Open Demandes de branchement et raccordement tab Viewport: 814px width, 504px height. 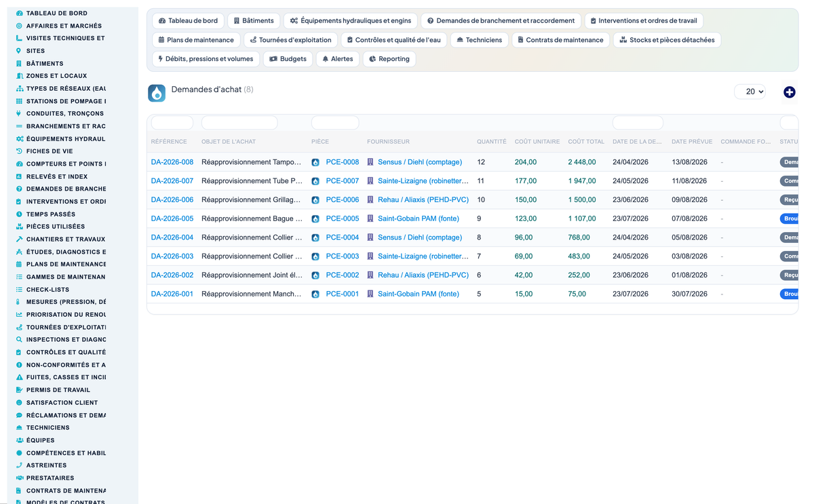pos(501,21)
